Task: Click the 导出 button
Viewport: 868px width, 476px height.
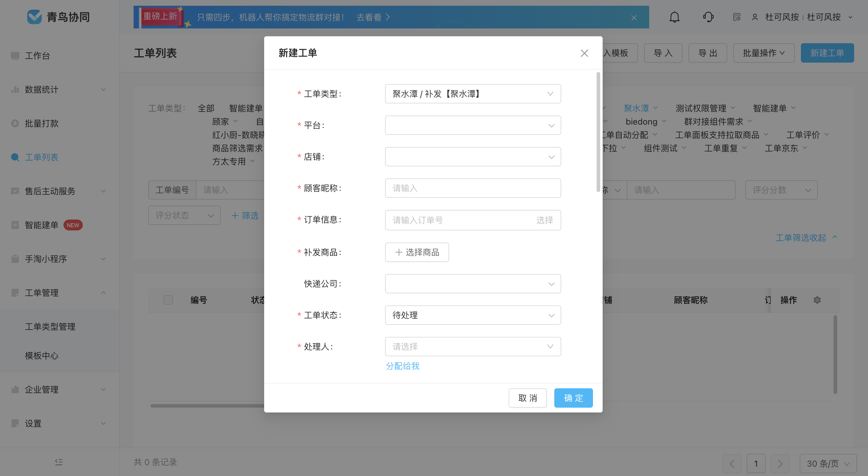Action: [708, 53]
